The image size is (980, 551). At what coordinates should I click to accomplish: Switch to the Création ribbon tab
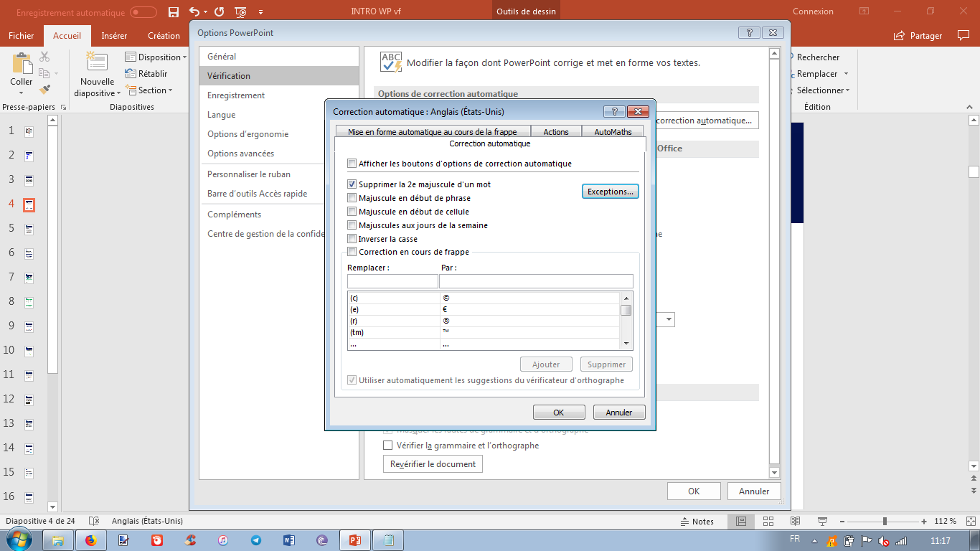pos(164,36)
